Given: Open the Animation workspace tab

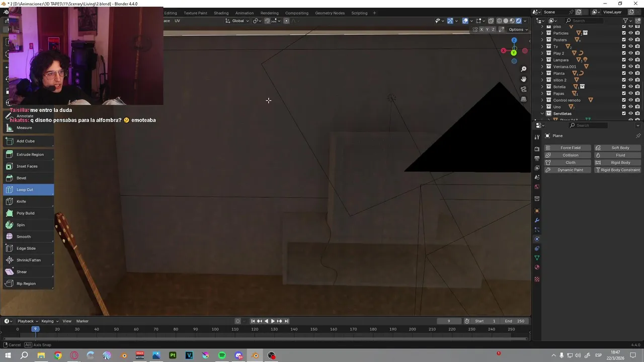Looking at the screenshot, I should click(245, 13).
